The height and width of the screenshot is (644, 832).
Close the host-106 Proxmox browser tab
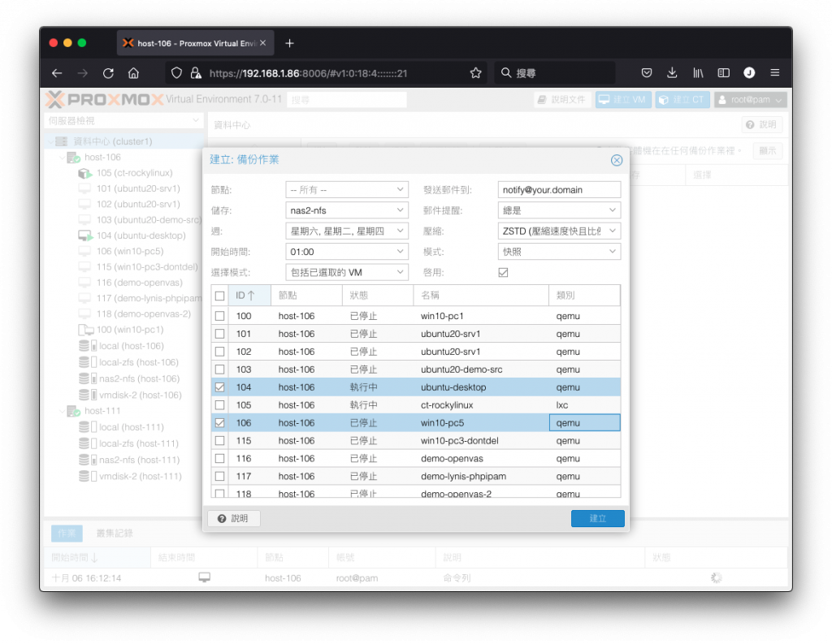(262, 43)
